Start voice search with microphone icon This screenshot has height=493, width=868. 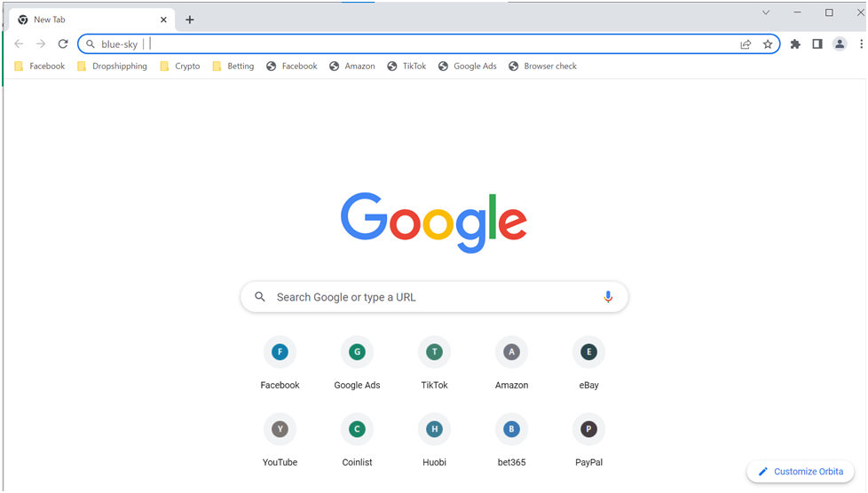coord(608,297)
